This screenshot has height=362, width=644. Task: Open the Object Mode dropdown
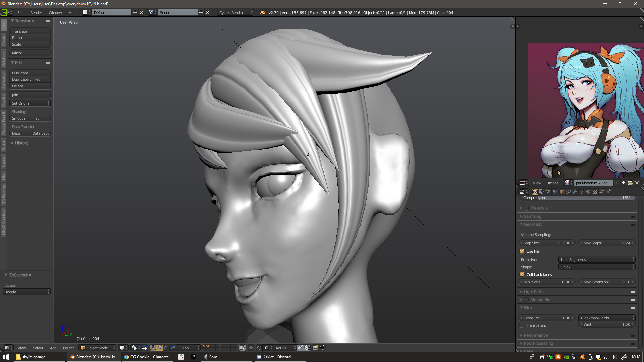(97, 348)
